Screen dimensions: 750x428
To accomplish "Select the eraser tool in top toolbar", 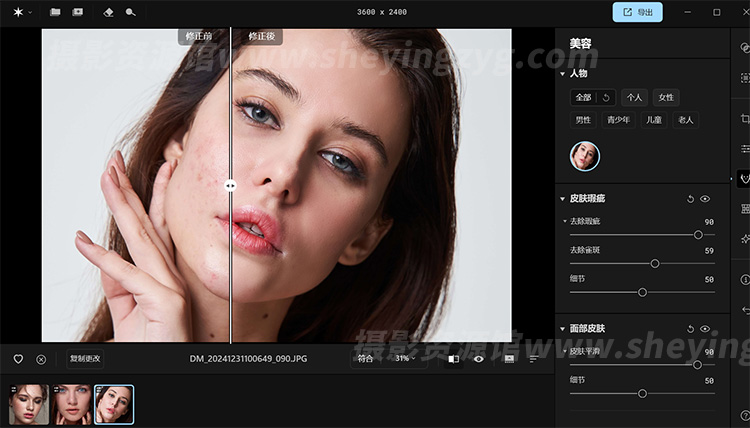I will pos(109,12).
